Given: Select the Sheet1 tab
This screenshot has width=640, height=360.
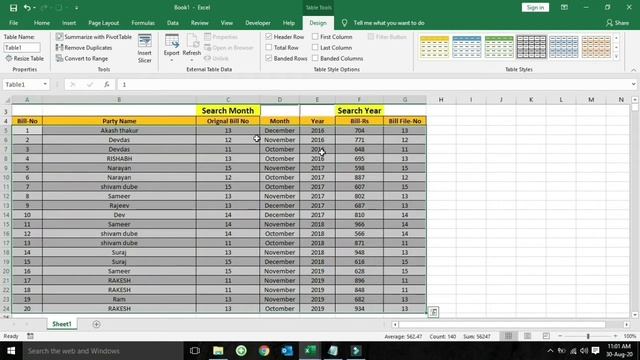Looking at the screenshot, I should [x=62, y=324].
